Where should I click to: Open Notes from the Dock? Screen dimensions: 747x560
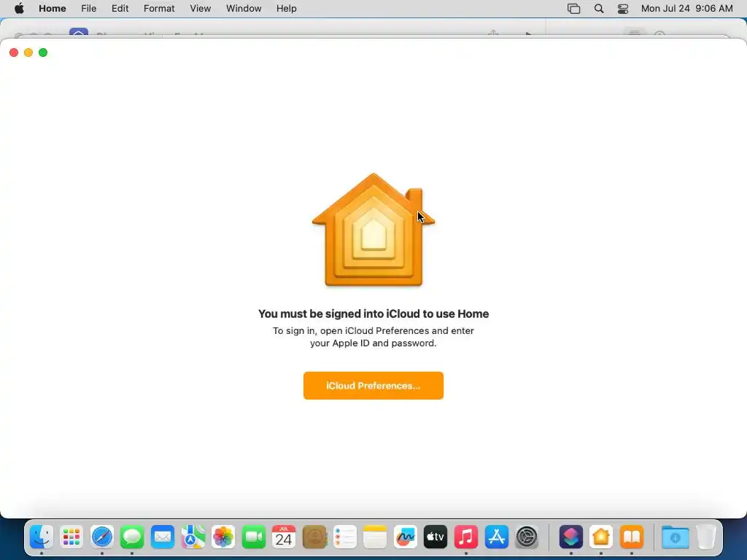click(x=375, y=537)
